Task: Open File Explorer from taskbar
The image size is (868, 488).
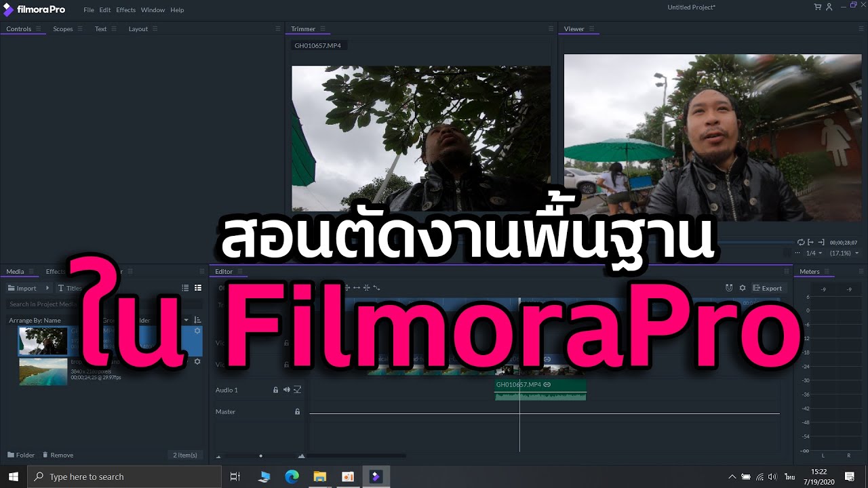Action: 319,476
